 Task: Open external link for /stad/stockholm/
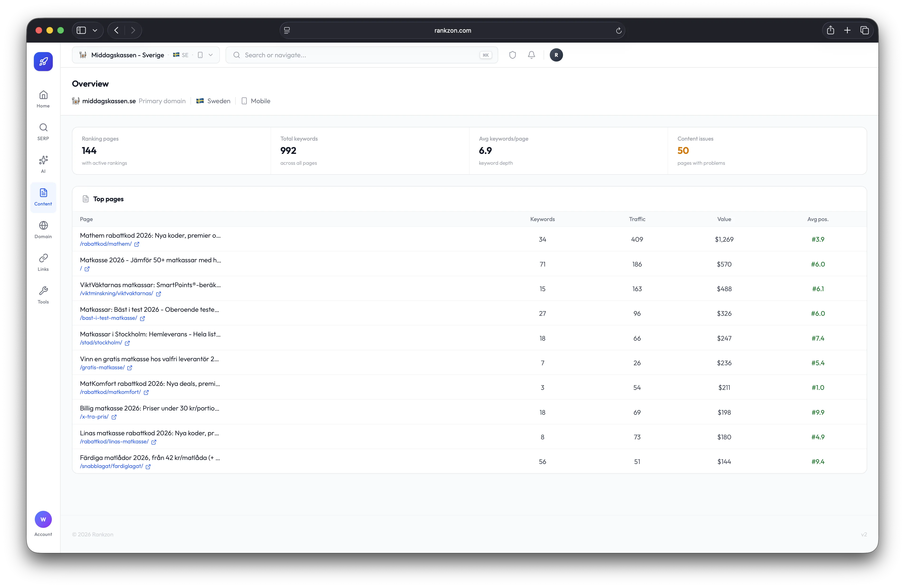(127, 343)
